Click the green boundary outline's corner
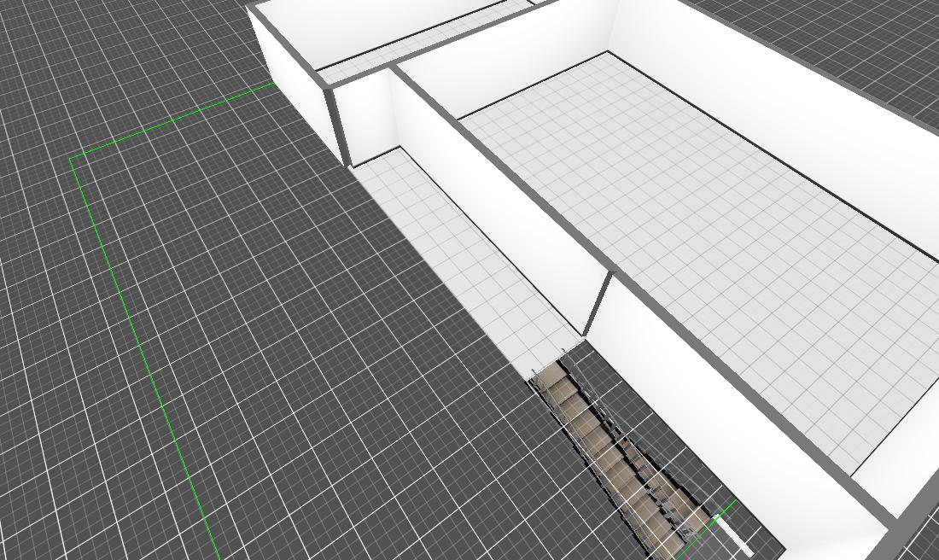The height and width of the screenshot is (560, 939). [x=72, y=158]
